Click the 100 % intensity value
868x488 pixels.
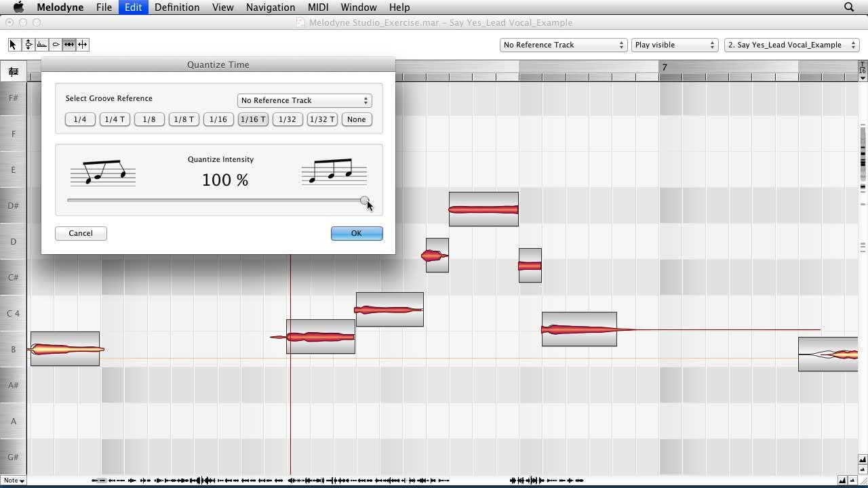click(x=225, y=180)
